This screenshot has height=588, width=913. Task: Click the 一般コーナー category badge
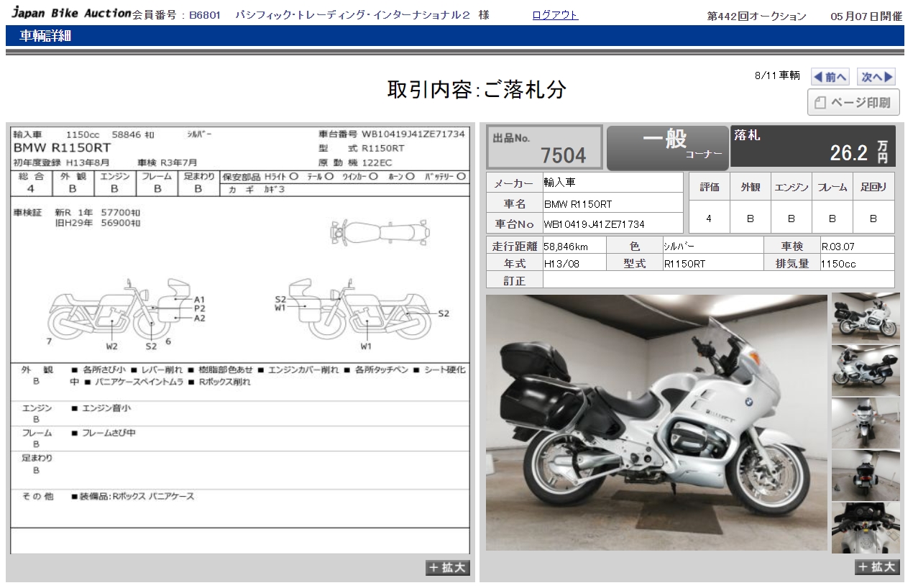pos(668,148)
